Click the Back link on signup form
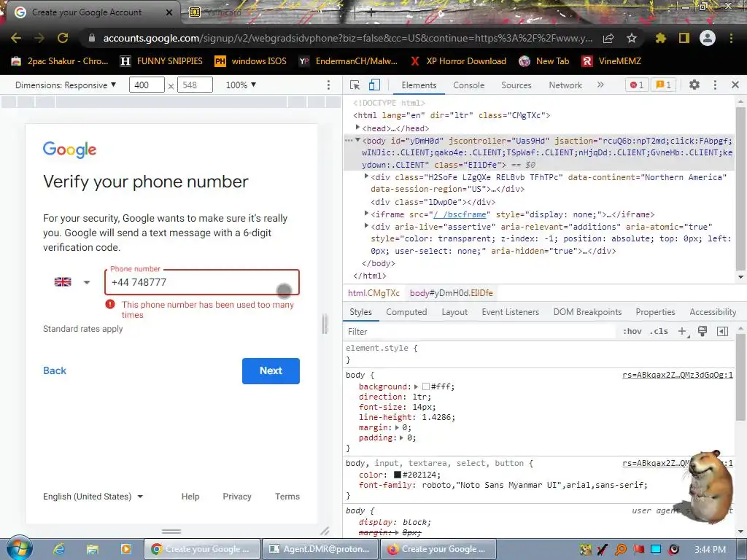747x560 pixels. tap(55, 370)
